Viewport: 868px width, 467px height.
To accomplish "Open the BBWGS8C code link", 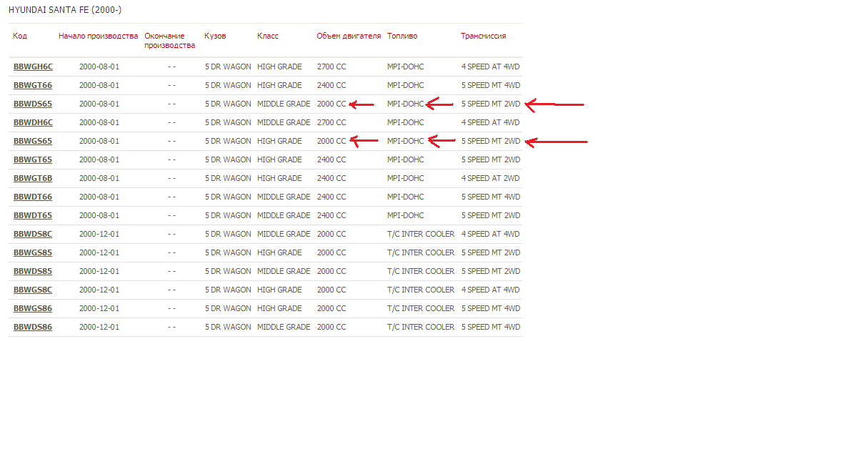I will click(x=33, y=290).
